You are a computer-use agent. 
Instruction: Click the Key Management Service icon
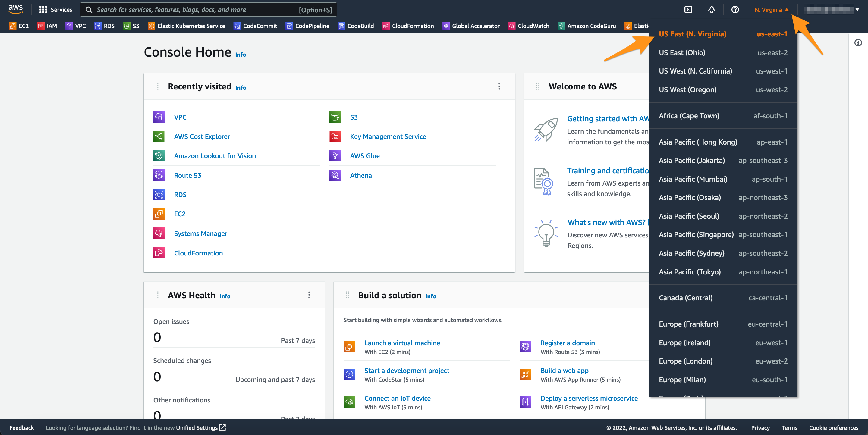[335, 136]
